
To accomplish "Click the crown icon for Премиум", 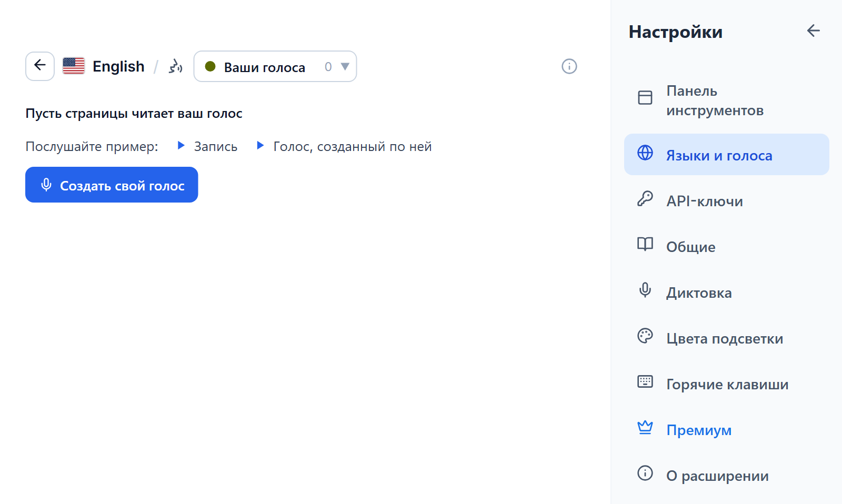I will (x=645, y=427).
